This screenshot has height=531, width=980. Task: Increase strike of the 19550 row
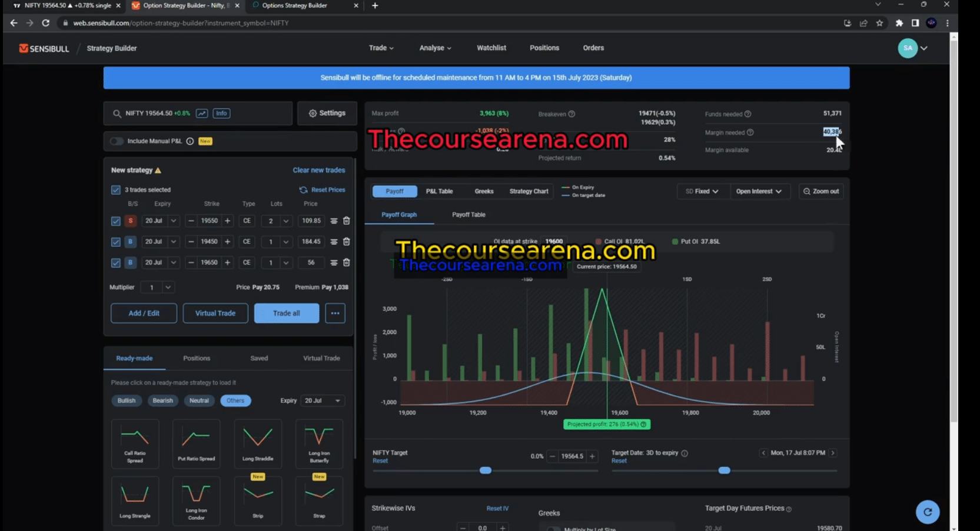227,221
